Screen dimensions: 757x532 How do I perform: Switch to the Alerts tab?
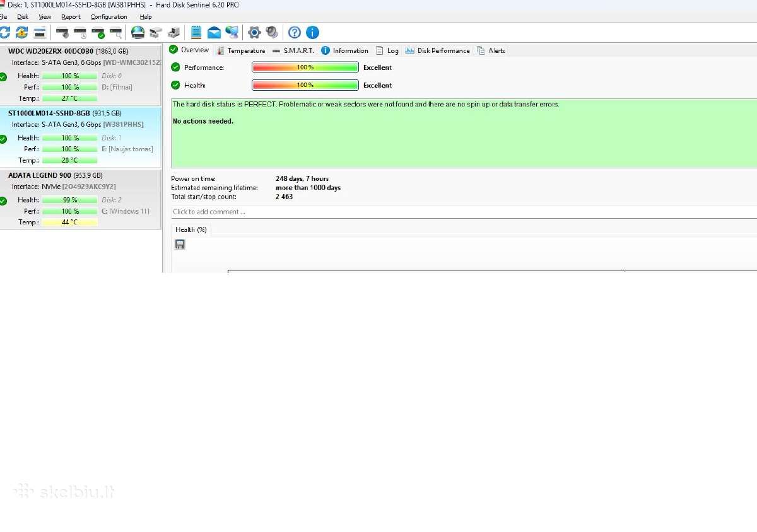[491, 50]
